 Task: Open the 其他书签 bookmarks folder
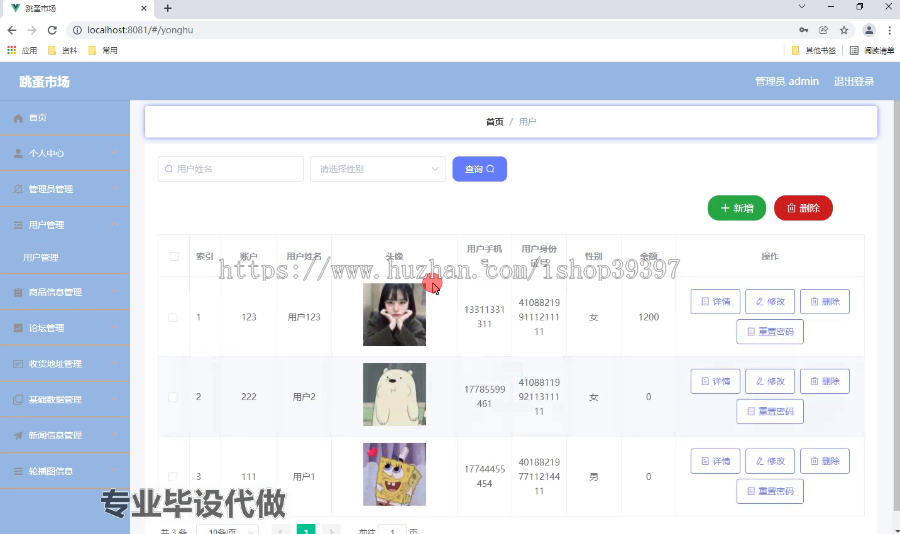point(813,51)
